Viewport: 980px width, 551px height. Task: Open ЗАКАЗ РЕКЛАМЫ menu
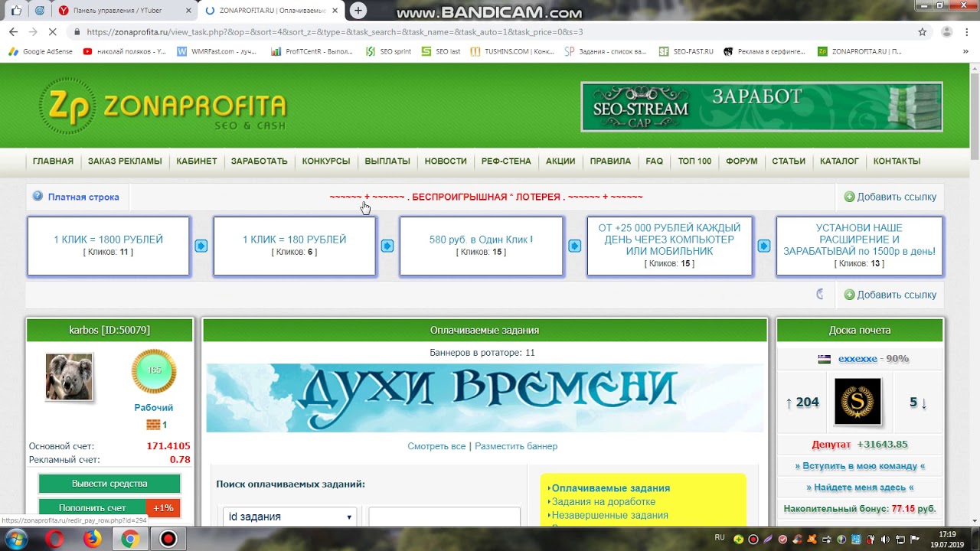(125, 161)
